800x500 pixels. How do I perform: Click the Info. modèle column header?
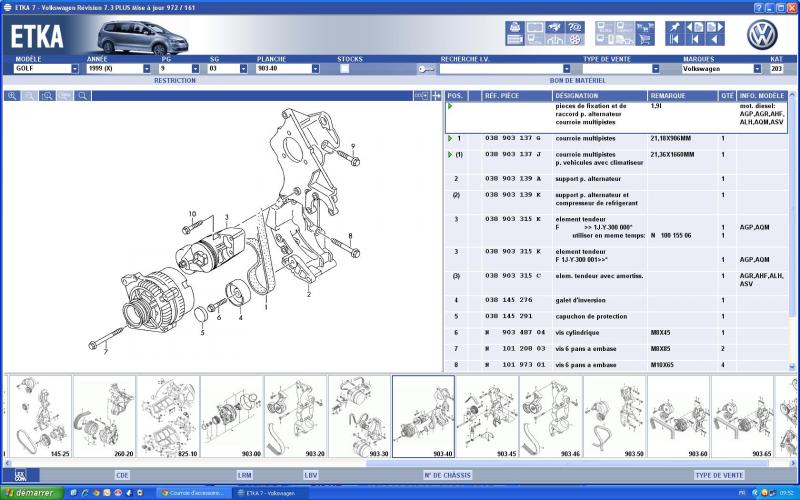(762, 96)
